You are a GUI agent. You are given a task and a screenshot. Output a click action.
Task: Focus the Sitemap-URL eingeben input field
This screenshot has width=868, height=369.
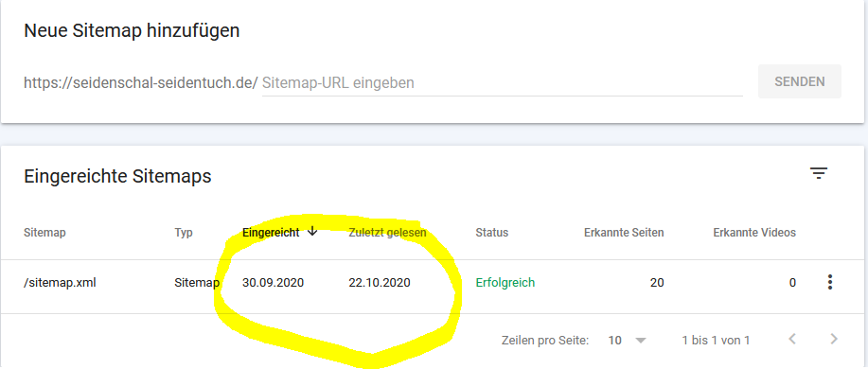tap(502, 83)
